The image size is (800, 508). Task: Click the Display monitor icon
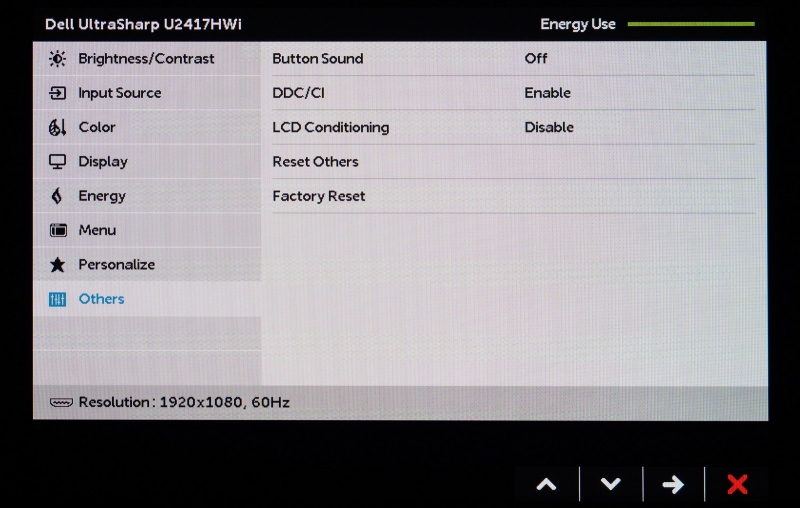tap(57, 162)
